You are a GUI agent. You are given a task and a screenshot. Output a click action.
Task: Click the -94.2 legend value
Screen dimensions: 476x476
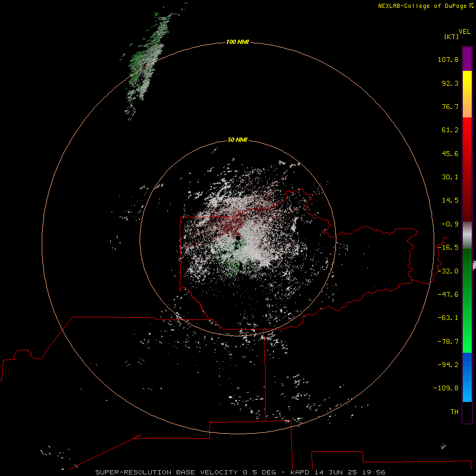tap(448, 364)
